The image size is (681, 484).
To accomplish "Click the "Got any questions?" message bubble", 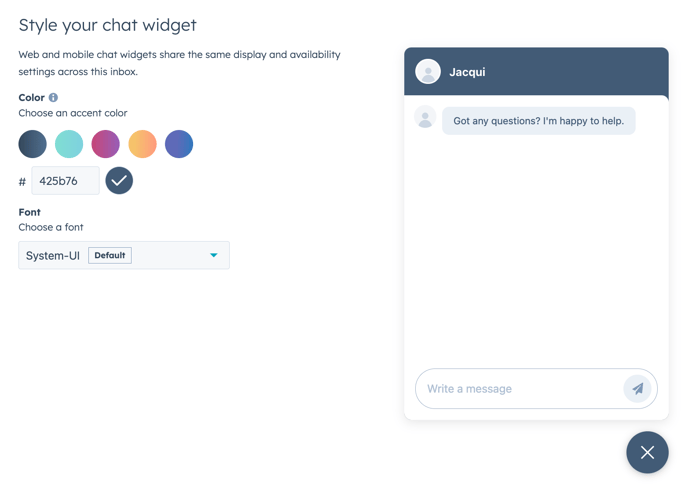I will point(539,121).
